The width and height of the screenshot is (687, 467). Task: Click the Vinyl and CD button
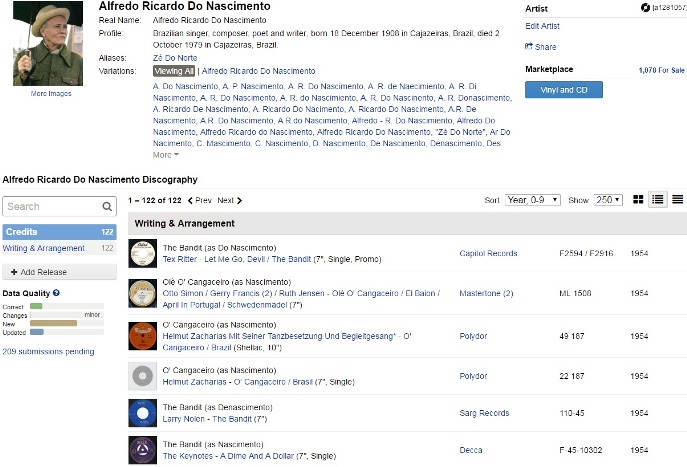coord(563,90)
